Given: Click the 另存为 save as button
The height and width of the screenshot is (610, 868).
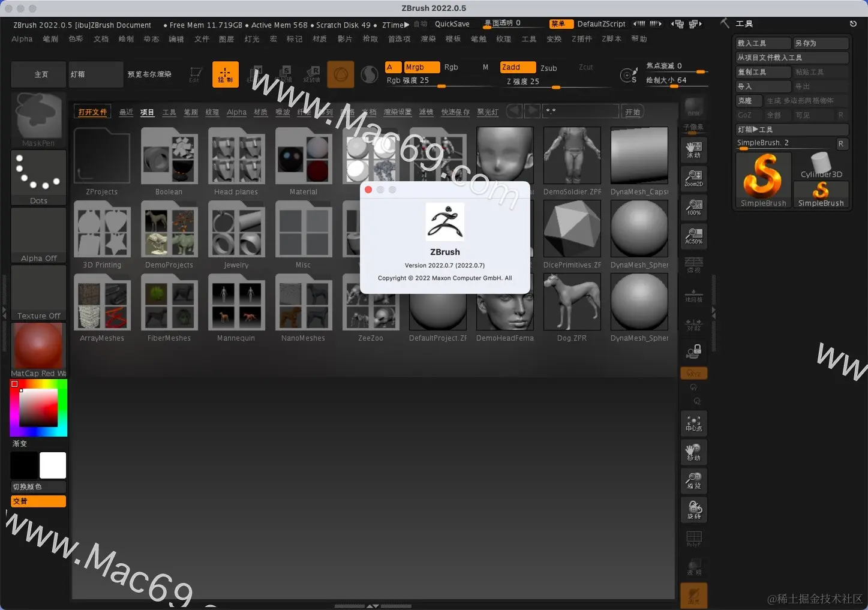Looking at the screenshot, I should (821, 43).
